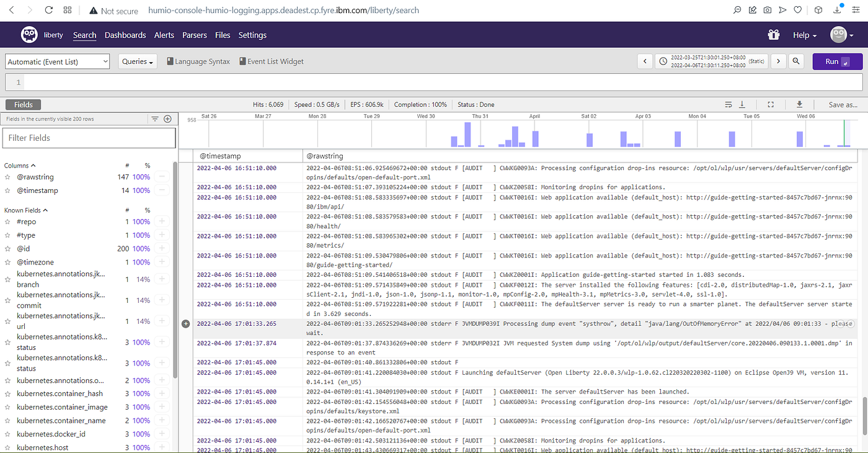Click the tallest Thu 31 histogram bar
Image resolution: width=868 pixels, height=453 pixels.
[x=468, y=134]
